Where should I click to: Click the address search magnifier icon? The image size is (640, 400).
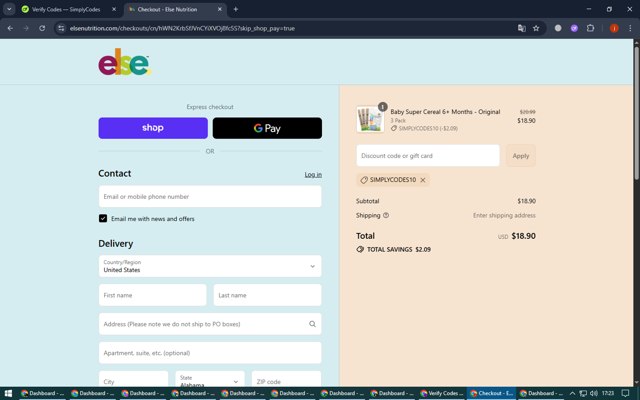click(312, 324)
